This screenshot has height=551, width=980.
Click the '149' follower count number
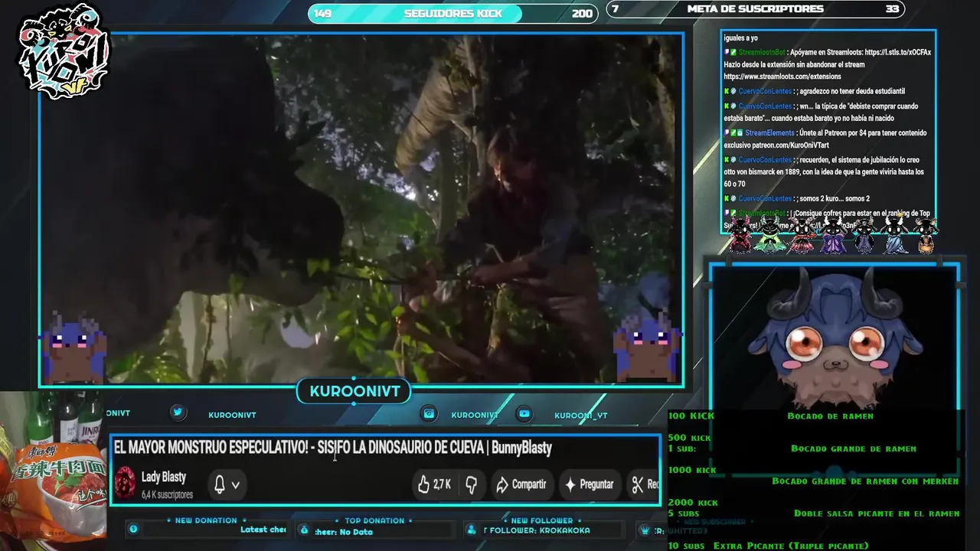point(323,13)
